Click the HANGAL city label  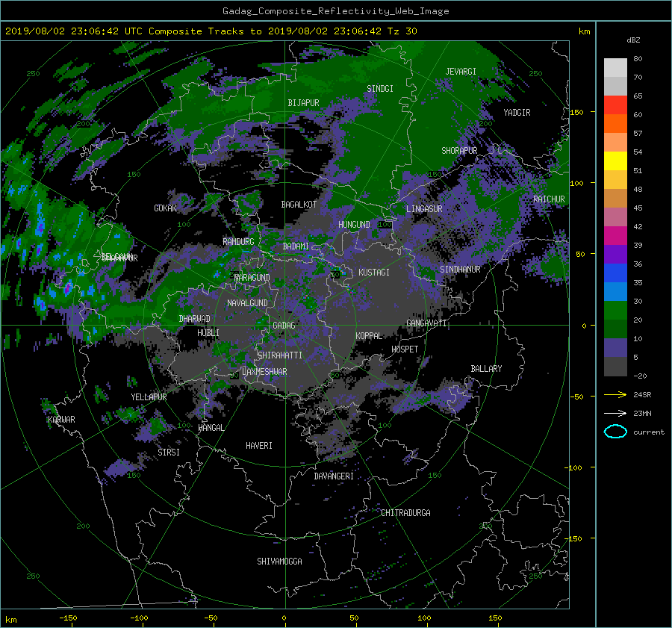point(211,428)
